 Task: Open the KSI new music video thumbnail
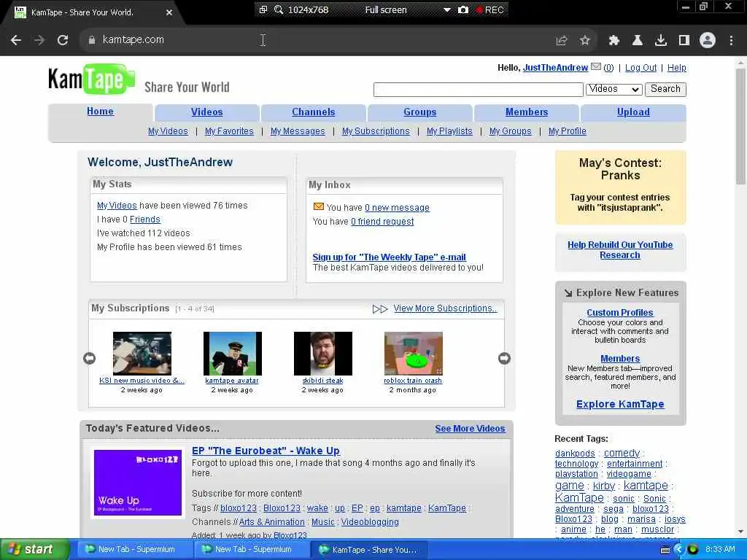[x=142, y=354]
